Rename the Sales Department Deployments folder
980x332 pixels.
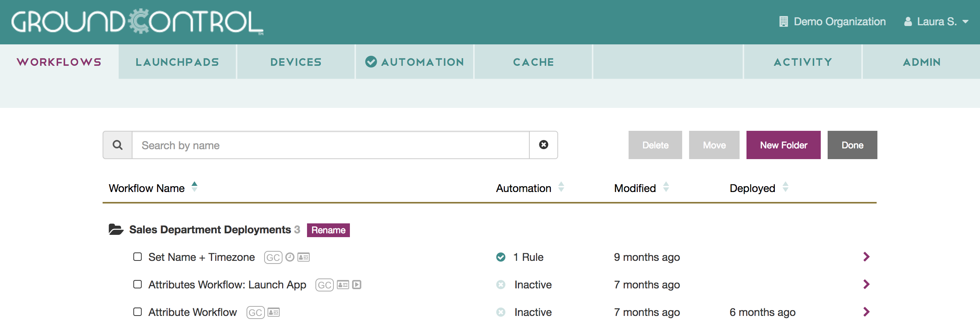pyautogui.click(x=328, y=230)
